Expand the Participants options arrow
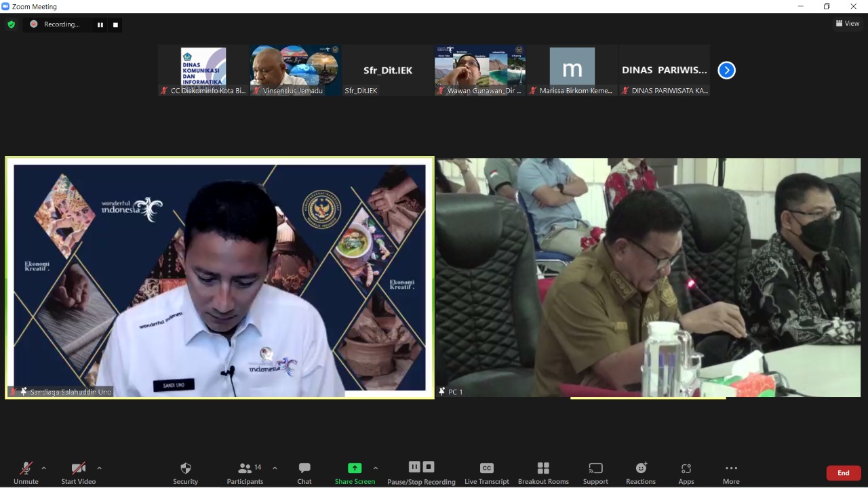 275,468
